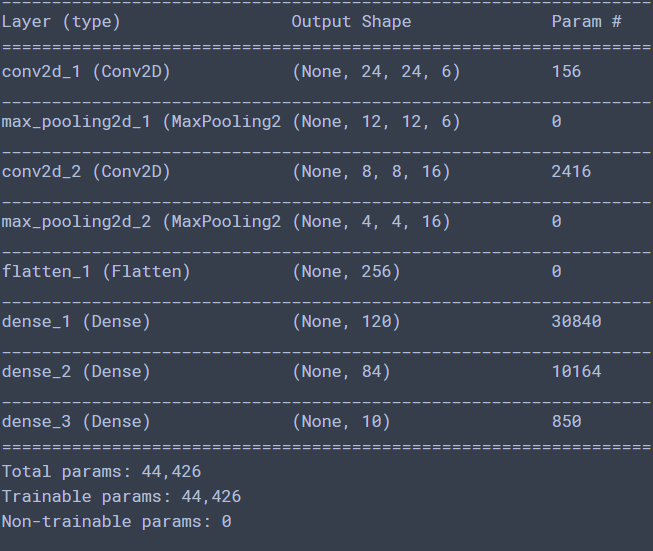Click the 'Total params: 44,426' line

click(x=102, y=472)
